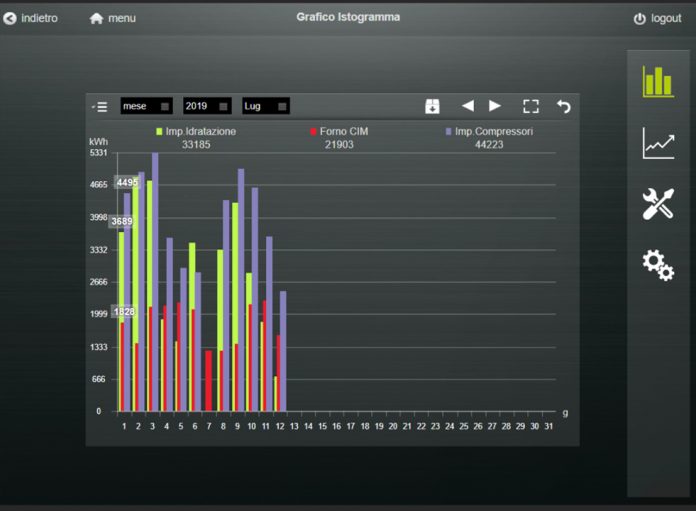
Task: Advance to next period with right arrow
Action: [495, 106]
